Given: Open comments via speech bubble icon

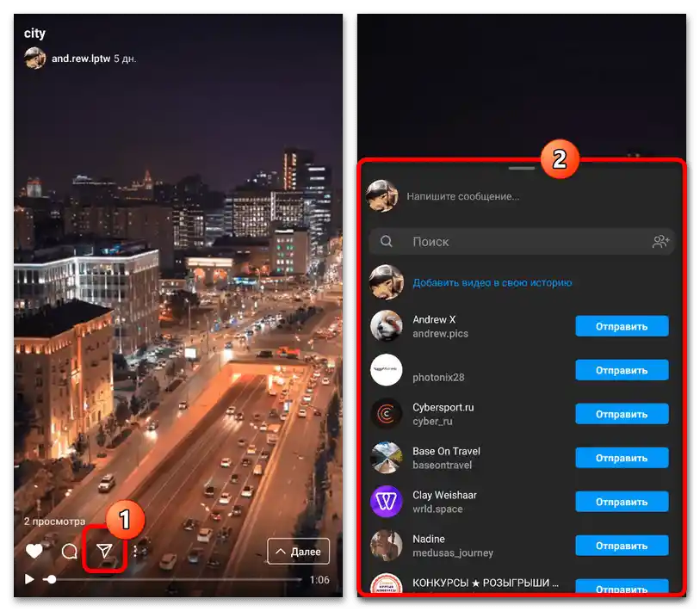Looking at the screenshot, I should point(69,552).
